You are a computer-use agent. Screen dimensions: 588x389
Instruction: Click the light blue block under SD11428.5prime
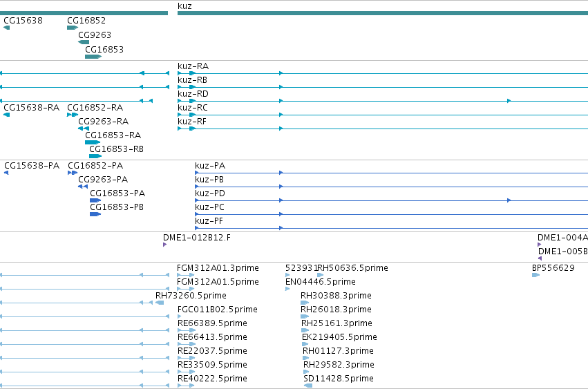308,386
